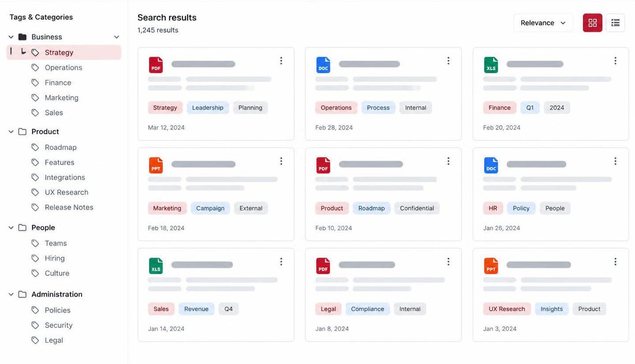Screen dimensions: 635x364
Task: Toggle the chevron right of Business
Action: (116, 37)
